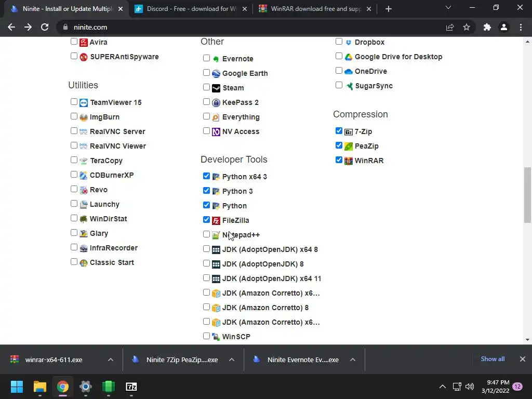Open Chrome's three-dot menu
The width and height of the screenshot is (532, 399).
[x=521, y=27]
